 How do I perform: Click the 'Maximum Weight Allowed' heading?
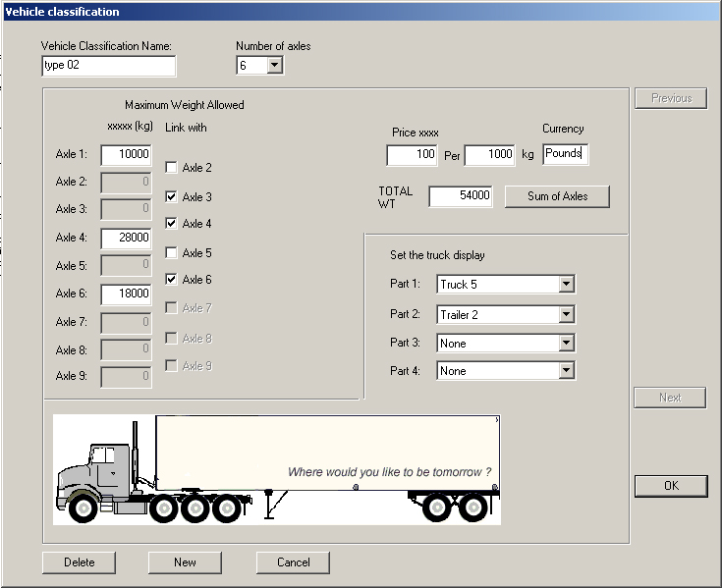185,105
